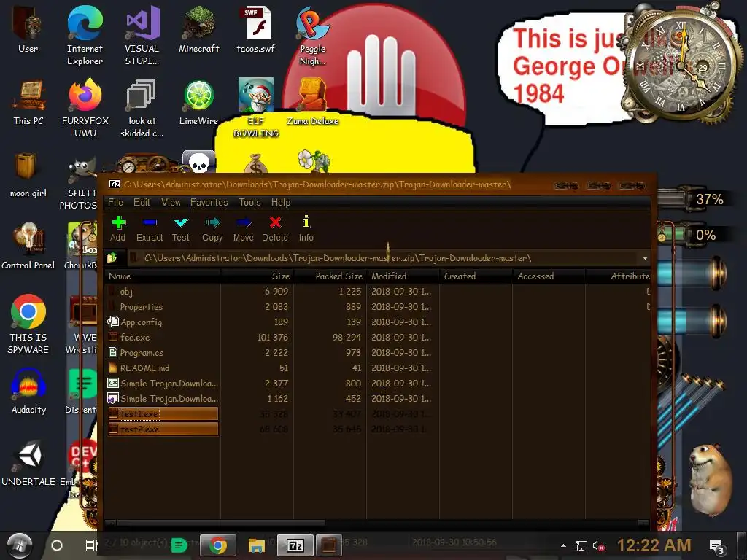Switch to 7-Zip taskbar button
The image size is (747, 560).
click(x=295, y=545)
